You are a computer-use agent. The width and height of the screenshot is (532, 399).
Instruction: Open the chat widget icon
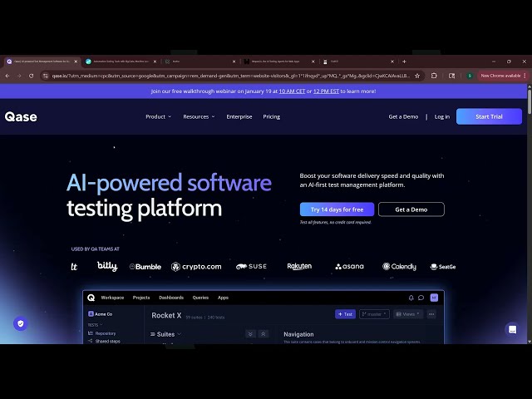point(512,329)
